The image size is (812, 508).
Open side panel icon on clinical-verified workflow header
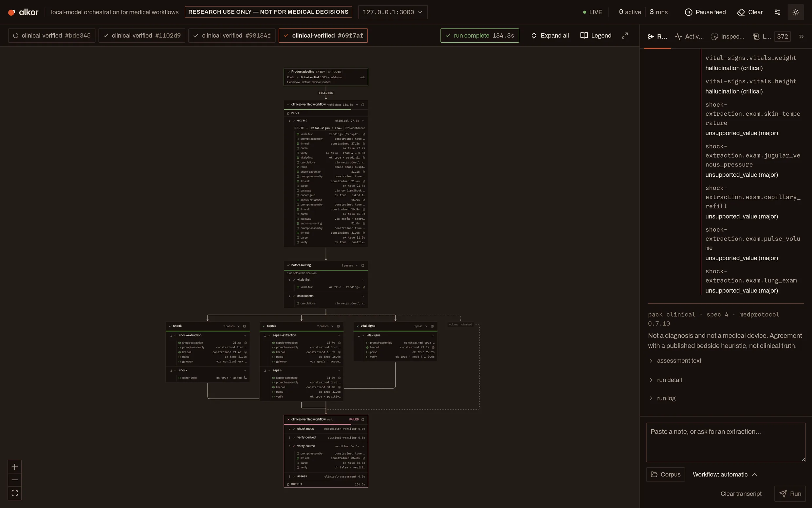363,105
